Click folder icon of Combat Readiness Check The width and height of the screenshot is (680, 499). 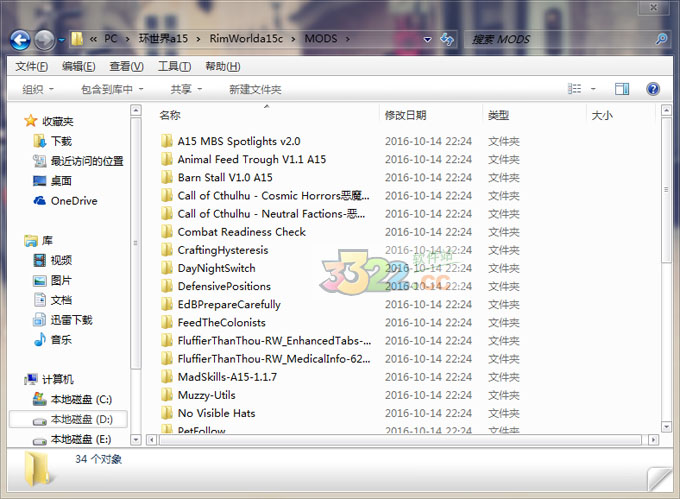click(167, 232)
